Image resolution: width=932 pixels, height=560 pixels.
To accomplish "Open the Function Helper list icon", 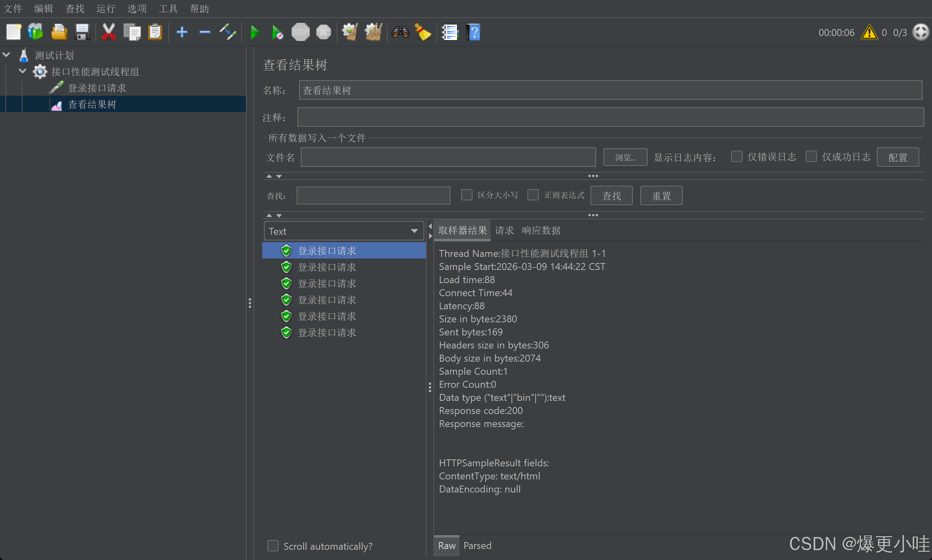I will [450, 32].
